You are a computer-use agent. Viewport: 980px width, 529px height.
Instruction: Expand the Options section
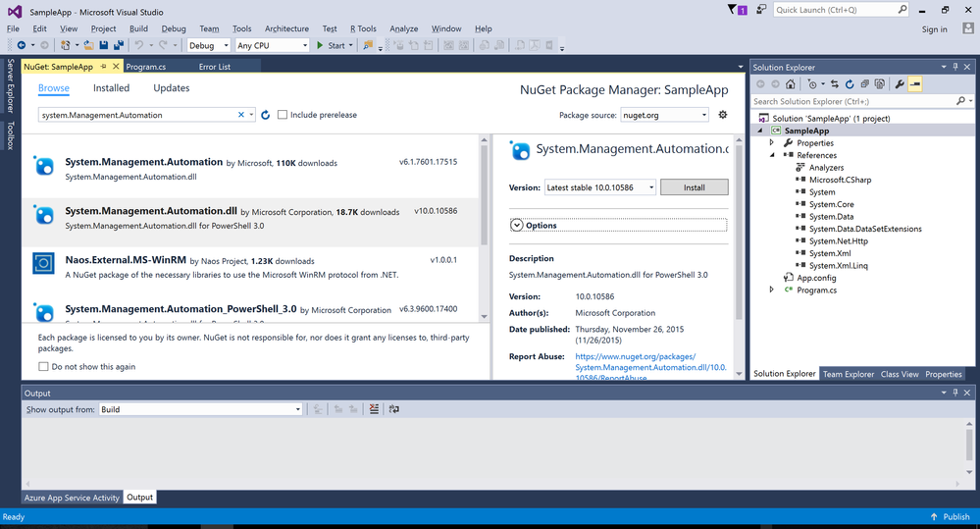click(x=517, y=225)
